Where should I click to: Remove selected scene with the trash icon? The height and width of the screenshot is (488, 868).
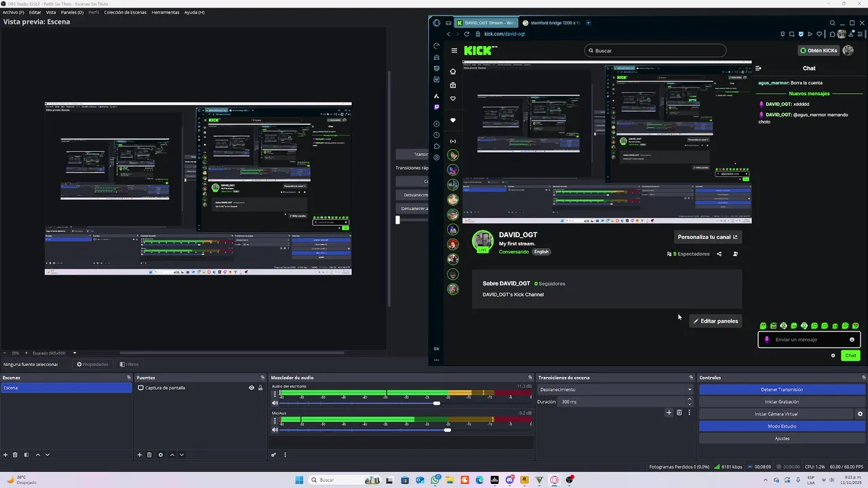pos(15,455)
